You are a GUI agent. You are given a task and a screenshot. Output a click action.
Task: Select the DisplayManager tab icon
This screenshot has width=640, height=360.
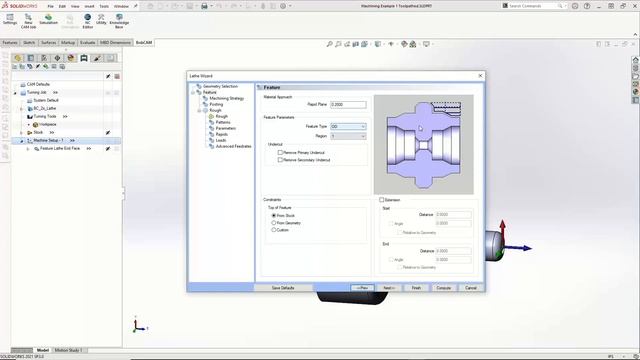(71, 58)
